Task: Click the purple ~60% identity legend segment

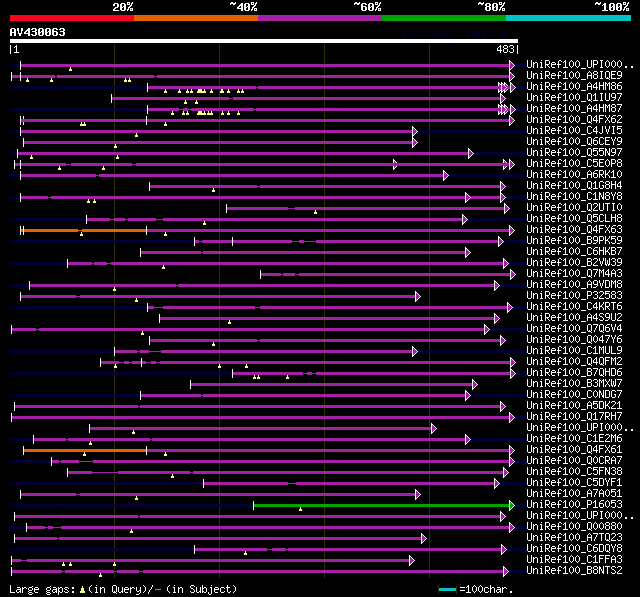Action: pos(320,18)
